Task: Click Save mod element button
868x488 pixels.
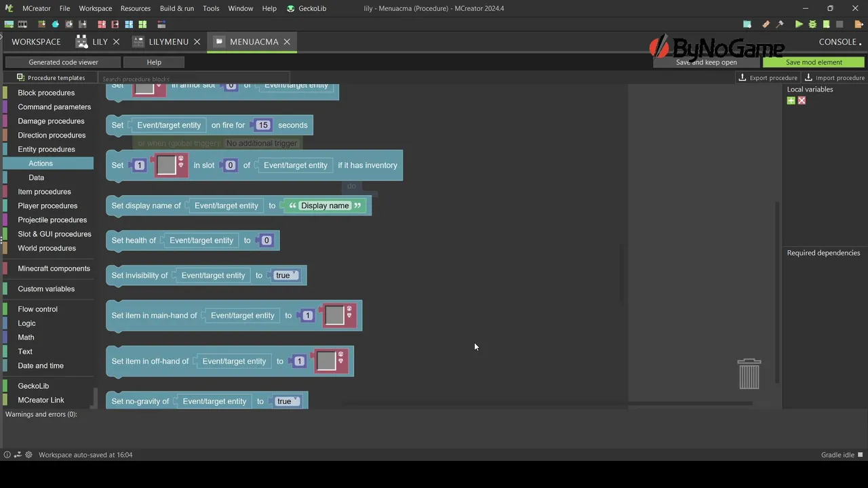Action: click(x=814, y=62)
